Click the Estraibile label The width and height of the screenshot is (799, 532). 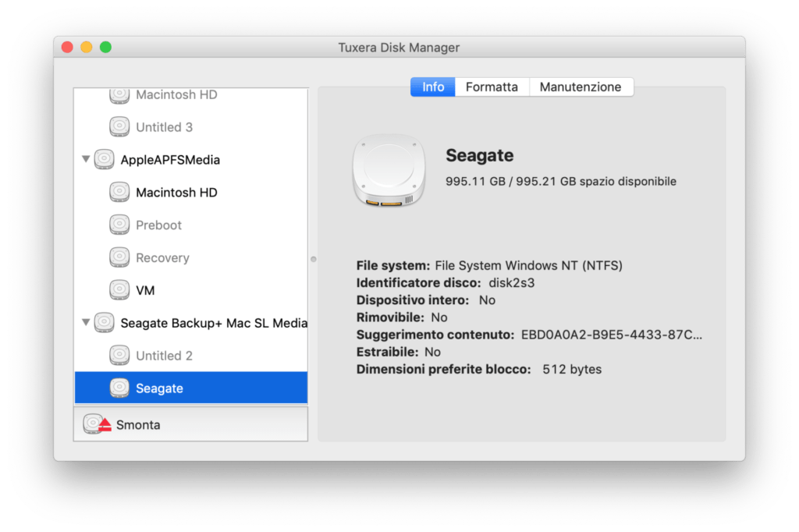tap(387, 352)
